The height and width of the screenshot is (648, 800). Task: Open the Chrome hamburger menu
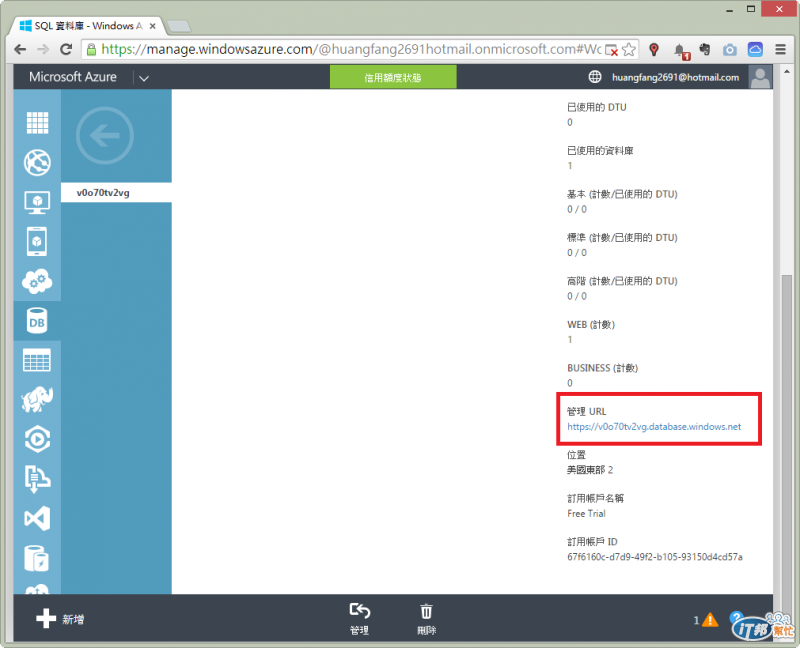click(780, 49)
